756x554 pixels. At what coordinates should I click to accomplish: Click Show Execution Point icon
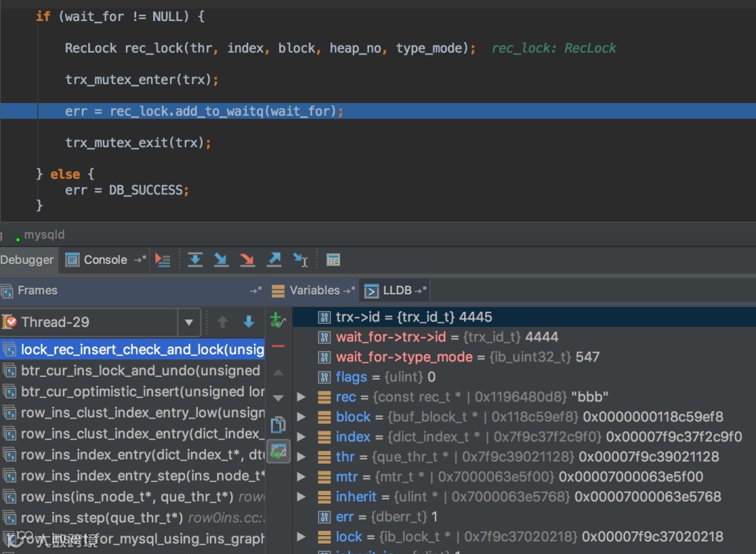(163, 260)
